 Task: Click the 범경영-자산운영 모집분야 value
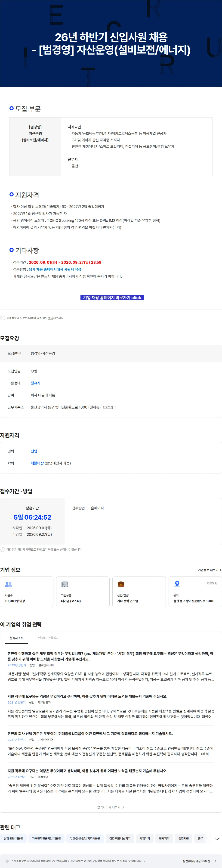pyautogui.click(x=43, y=353)
